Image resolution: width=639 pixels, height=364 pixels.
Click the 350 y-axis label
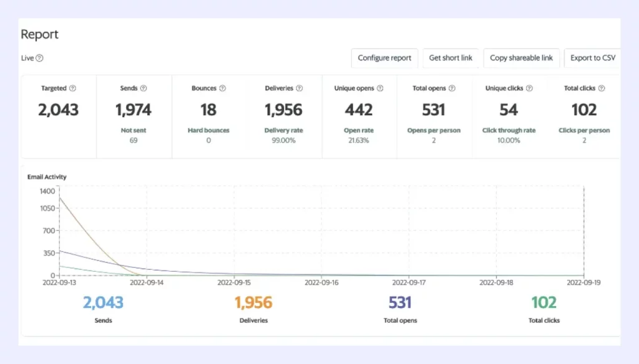49,253
